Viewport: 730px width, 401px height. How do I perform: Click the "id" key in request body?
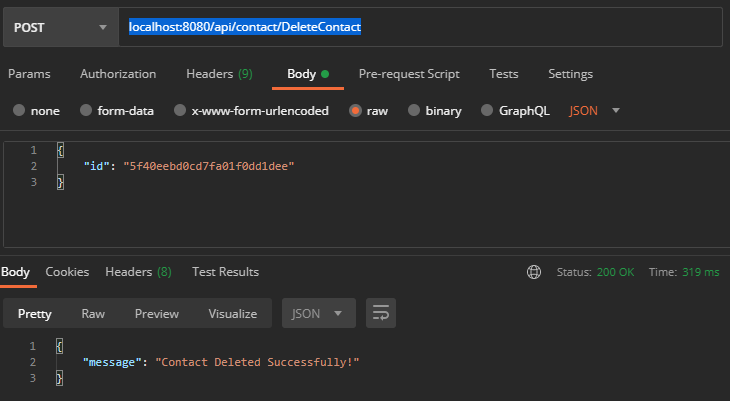point(96,166)
